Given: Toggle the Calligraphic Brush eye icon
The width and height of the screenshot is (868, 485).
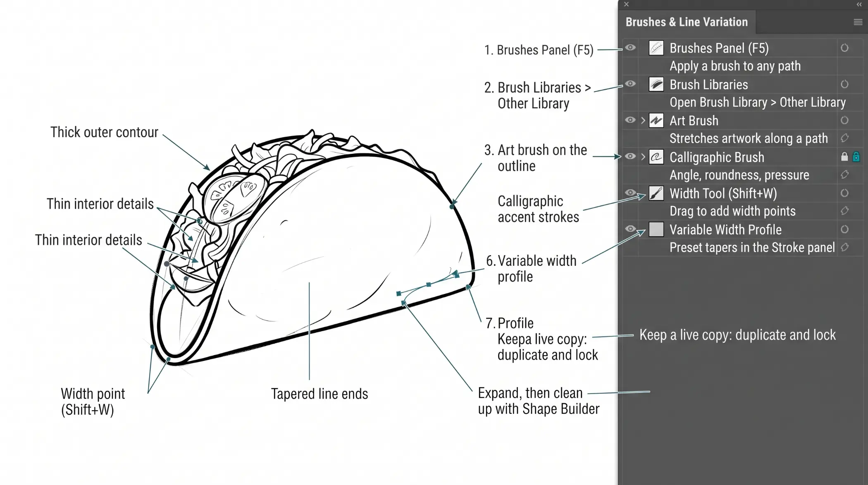Looking at the screenshot, I should tap(630, 156).
